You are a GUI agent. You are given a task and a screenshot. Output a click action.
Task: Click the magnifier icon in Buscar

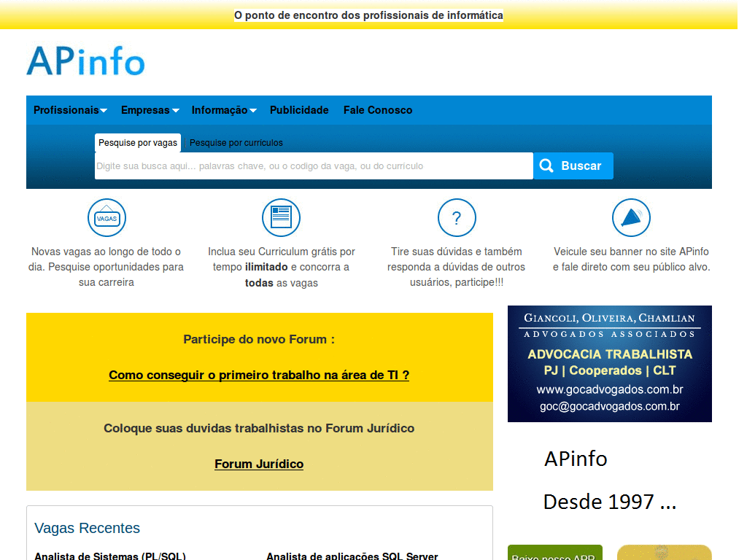pos(546,166)
